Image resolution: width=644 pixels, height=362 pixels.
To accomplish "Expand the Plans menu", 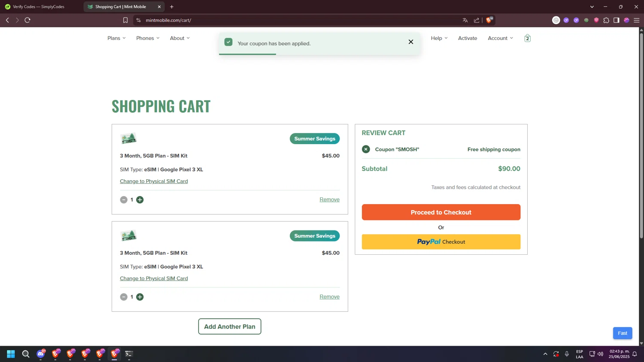I will tap(116, 38).
